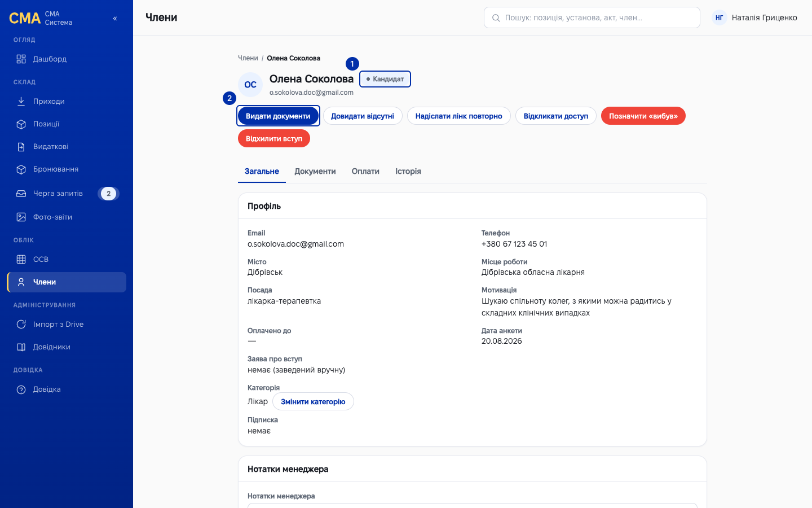Open Дашборд in the sidebar
Viewport: 812px width, 508px height.
click(x=67, y=59)
